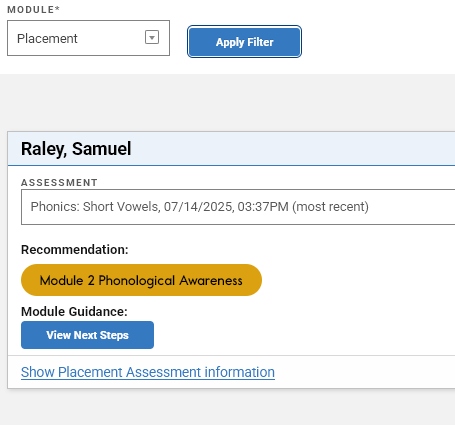Click the word Placement inside the module box

coord(47,39)
